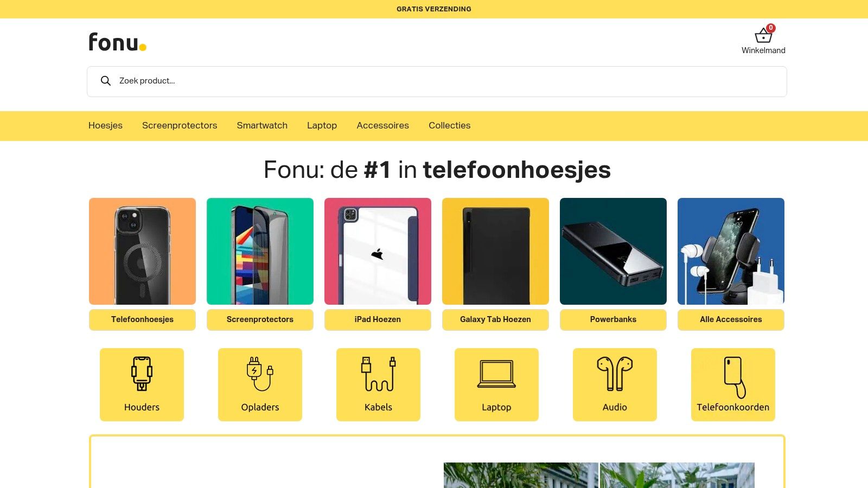Open the iPad Hoezen product image
The image size is (868, 488).
click(x=378, y=251)
